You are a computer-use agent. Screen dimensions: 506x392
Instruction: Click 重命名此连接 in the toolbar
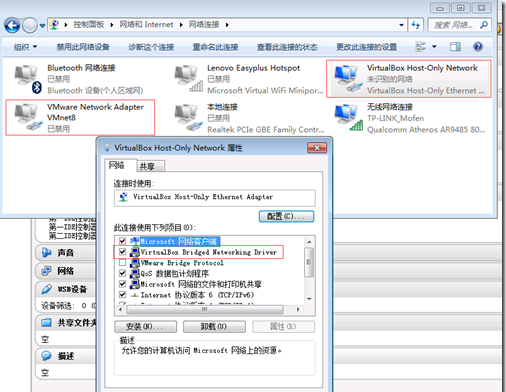click(215, 47)
